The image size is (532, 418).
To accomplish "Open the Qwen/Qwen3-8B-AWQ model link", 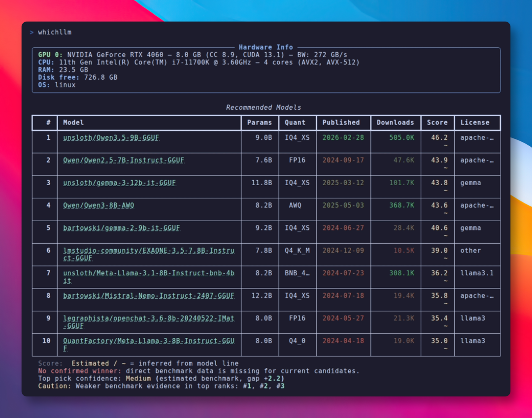I will (99, 205).
